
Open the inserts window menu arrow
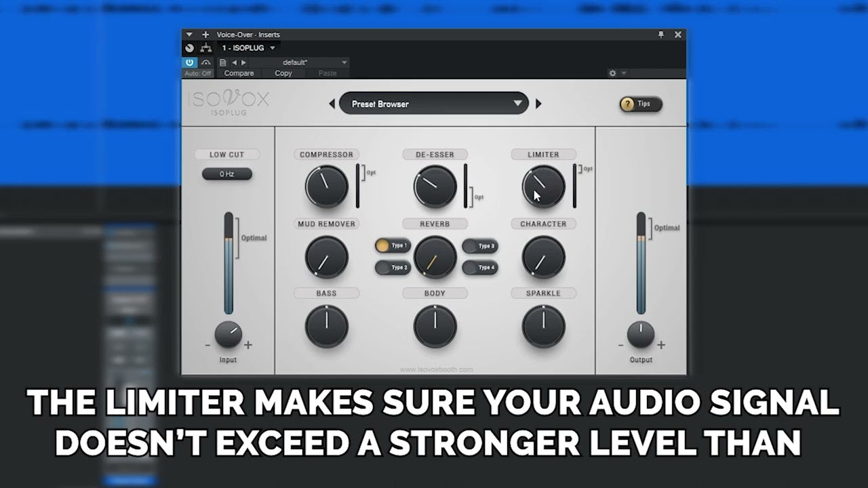coord(189,35)
